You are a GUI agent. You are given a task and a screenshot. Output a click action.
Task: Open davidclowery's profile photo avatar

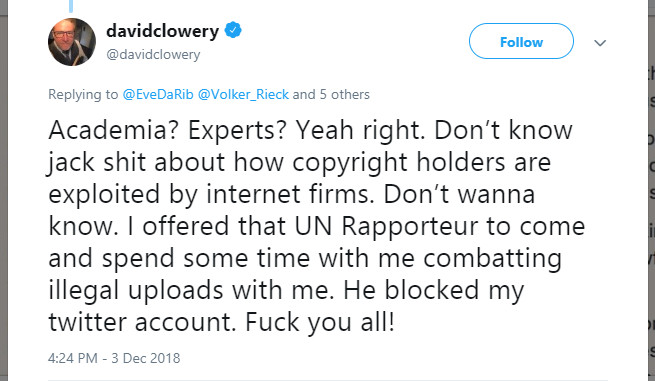coord(72,42)
